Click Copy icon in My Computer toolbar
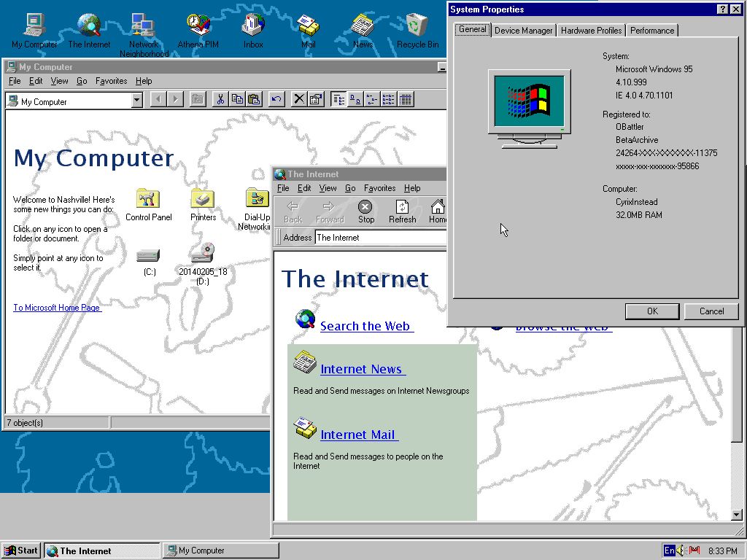 pos(237,99)
